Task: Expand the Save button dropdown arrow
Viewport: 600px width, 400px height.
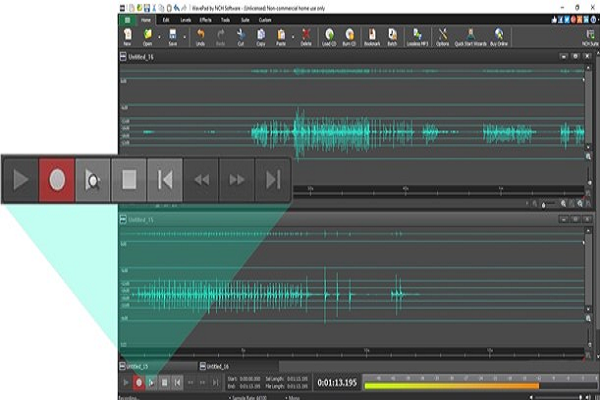Action: (x=185, y=35)
